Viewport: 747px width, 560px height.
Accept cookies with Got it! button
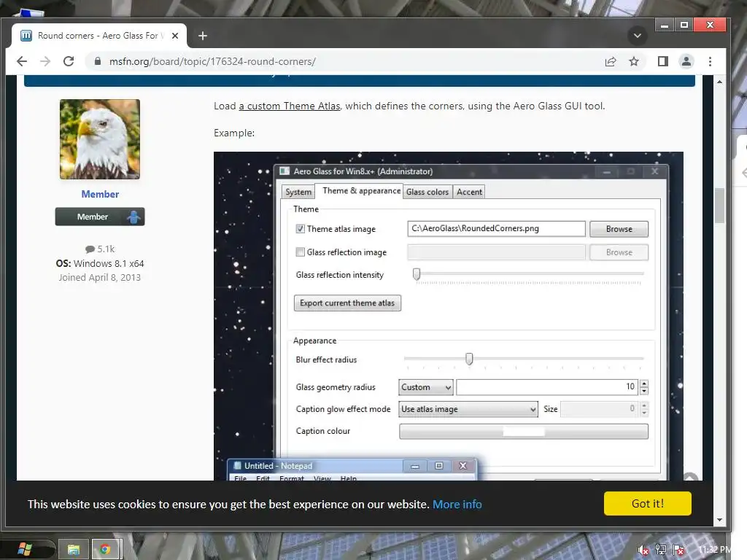(648, 504)
